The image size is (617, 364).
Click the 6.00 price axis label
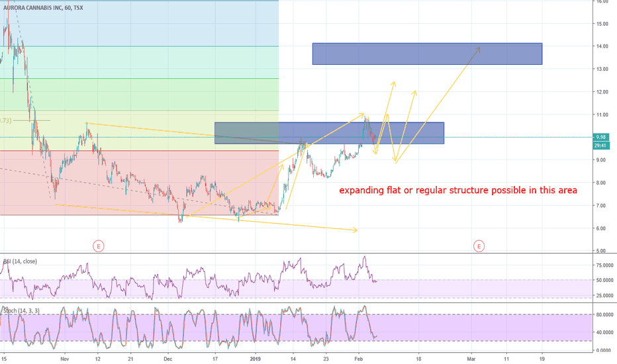[602, 228]
